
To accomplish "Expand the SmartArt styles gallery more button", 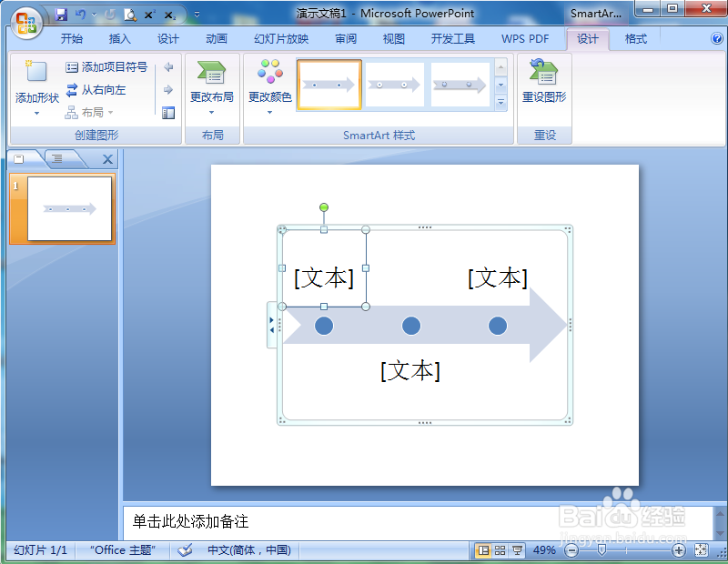I will 501,102.
